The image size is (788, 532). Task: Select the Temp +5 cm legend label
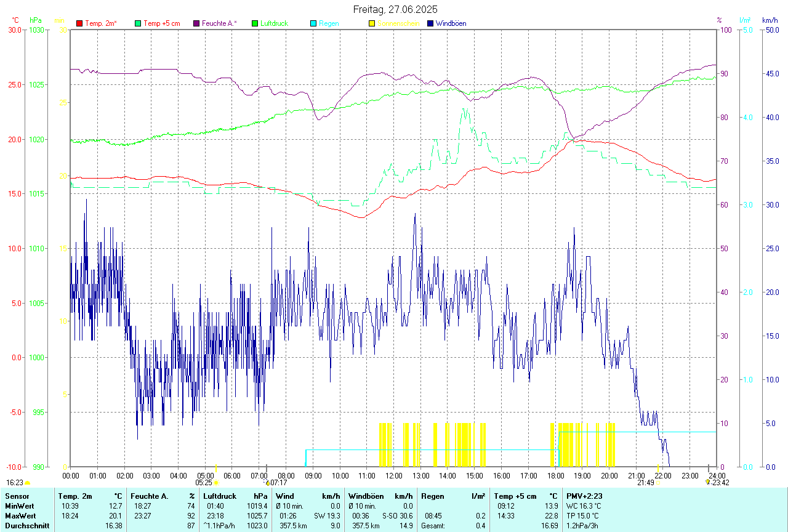click(161, 23)
